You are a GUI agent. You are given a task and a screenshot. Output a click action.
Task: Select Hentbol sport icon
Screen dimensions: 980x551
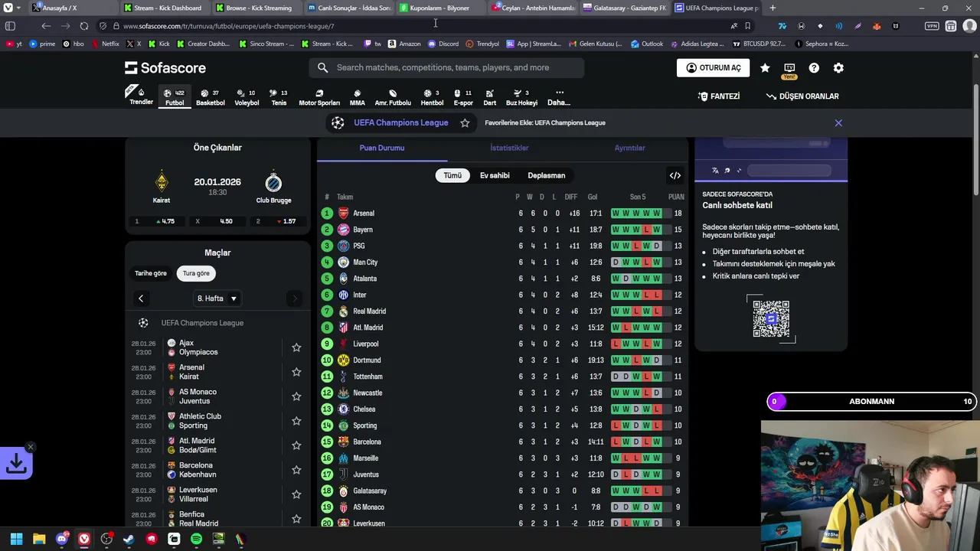coord(432,97)
